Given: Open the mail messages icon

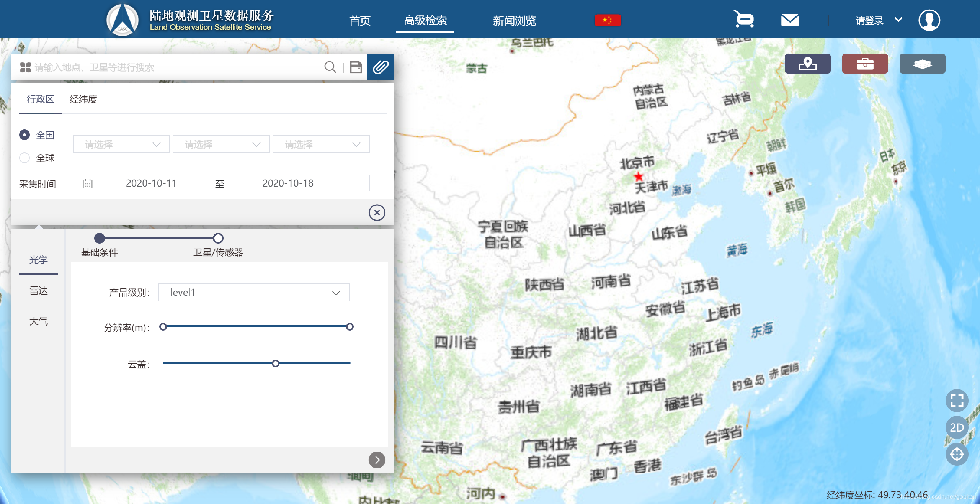Looking at the screenshot, I should 790,20.
